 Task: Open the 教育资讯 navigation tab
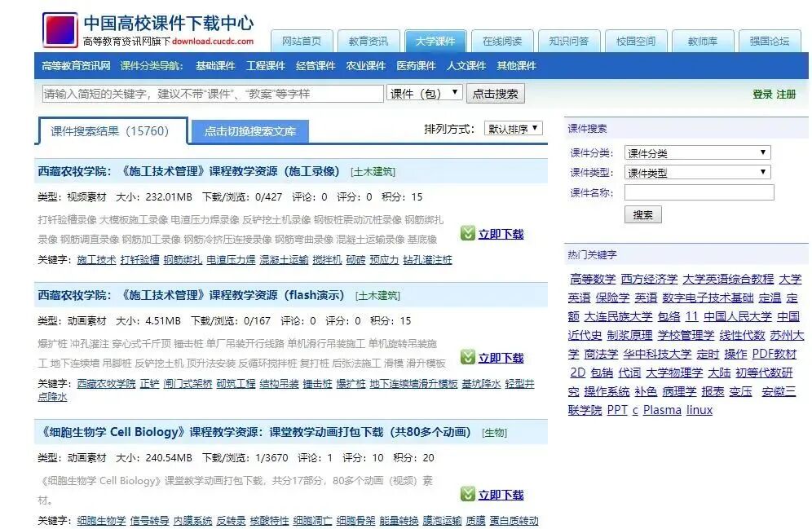(x=370, y=41)
